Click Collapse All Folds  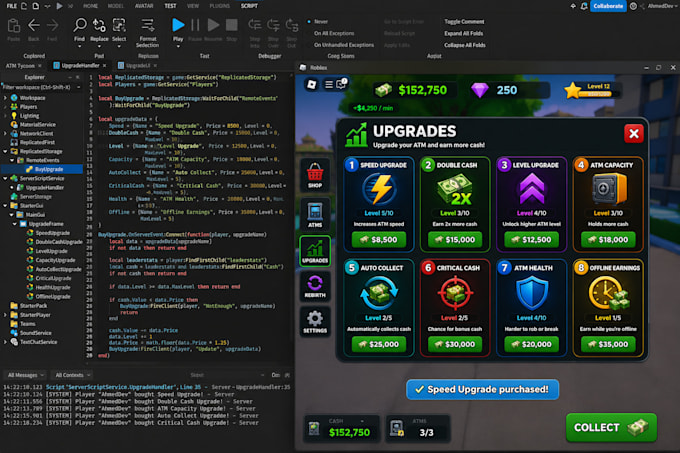(x=465, y=45)
